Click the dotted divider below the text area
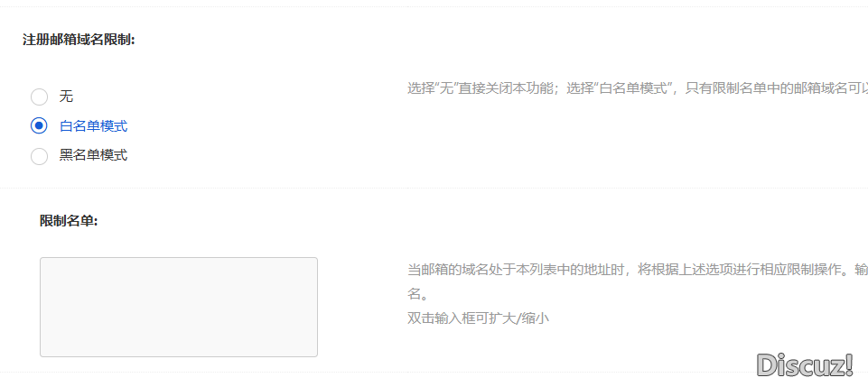The width and height of the screenshot is (868, 387). [434, 372]
